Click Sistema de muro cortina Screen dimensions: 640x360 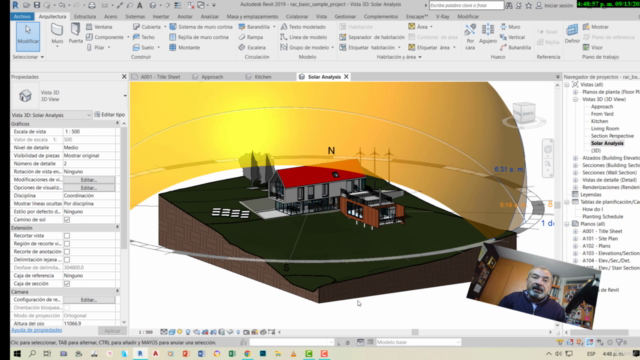click(201, 27)
